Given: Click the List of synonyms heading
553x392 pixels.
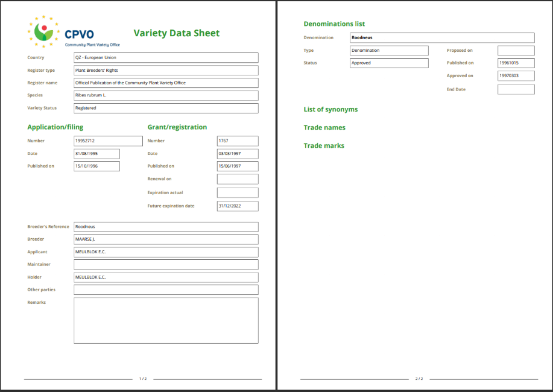Looking at the screenshot, I should 330,109.
